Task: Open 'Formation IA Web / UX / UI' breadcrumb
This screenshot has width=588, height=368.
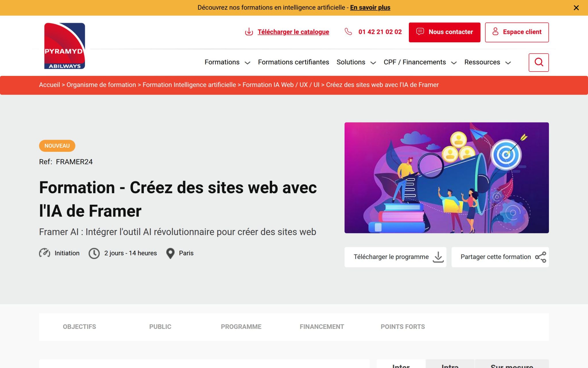Action: tap(281, 85)
